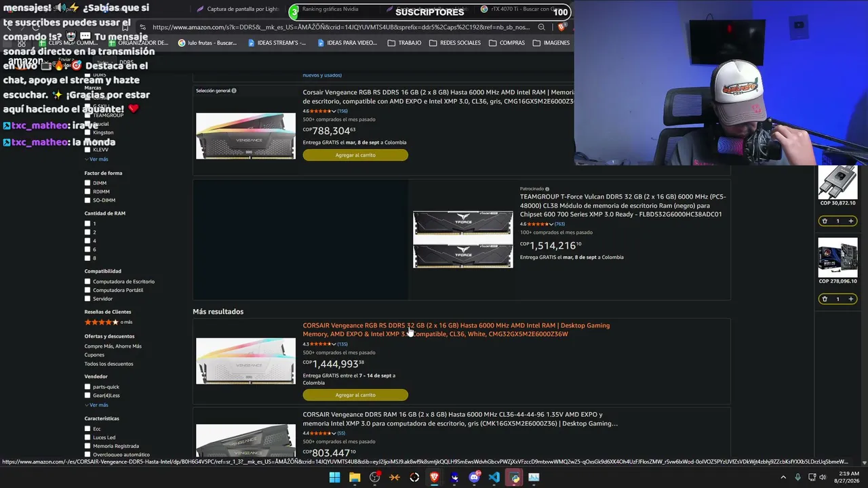The width and height of the screenshot is (868, 488).
Task: Open TEAMGROUP T-Force Vulcan DDR5 title
Action: (x=623, y=205)
